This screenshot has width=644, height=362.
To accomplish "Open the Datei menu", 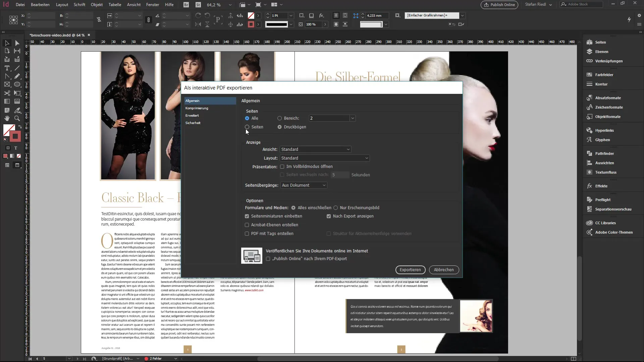I will 20,5.
